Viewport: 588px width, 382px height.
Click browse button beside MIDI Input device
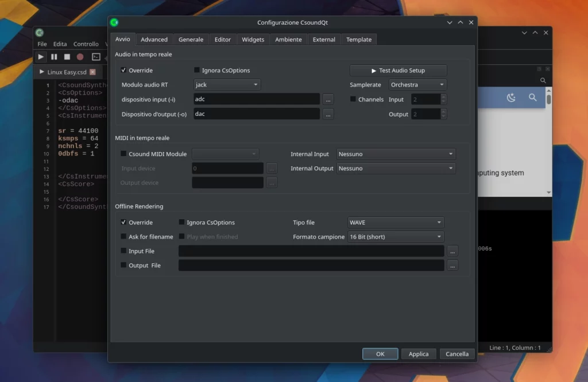coord(272,169)
